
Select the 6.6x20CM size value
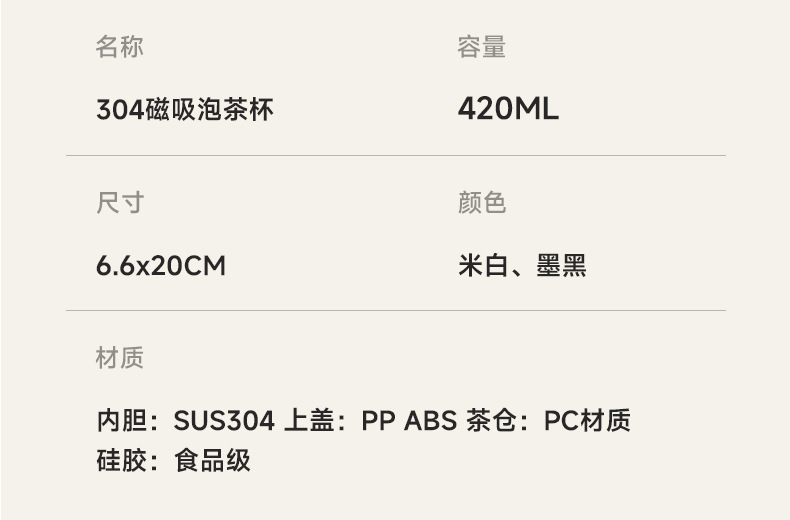[161, 266]
